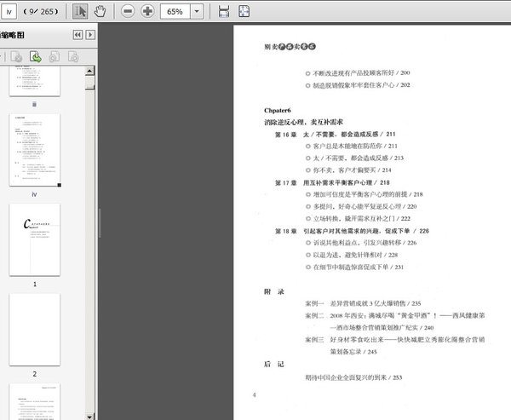
Task: Click the insert page icon with green arrow
Action: (x=35, y=57)
